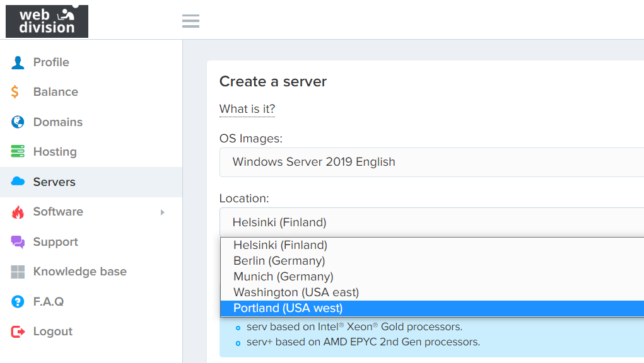
Task: Click the Balance dollar sign icon
Action: 15,92
